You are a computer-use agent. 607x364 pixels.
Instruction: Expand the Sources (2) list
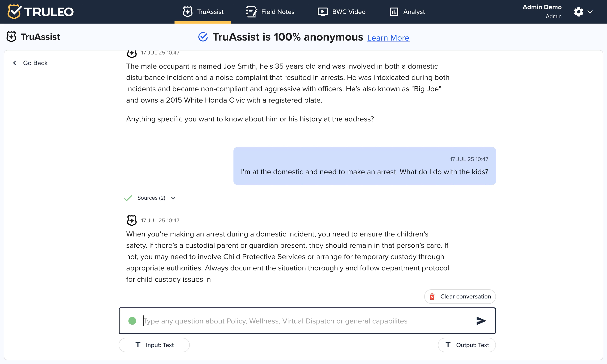[x=157, y=198]
